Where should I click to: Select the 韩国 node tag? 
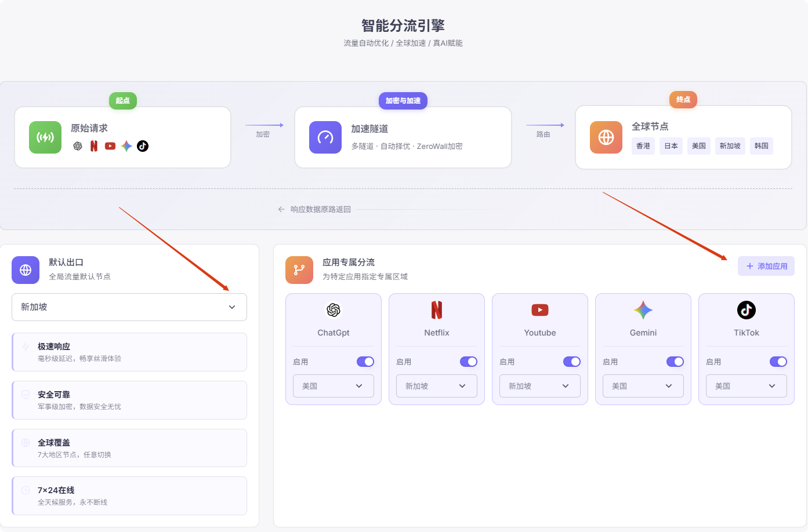[762, 146]
